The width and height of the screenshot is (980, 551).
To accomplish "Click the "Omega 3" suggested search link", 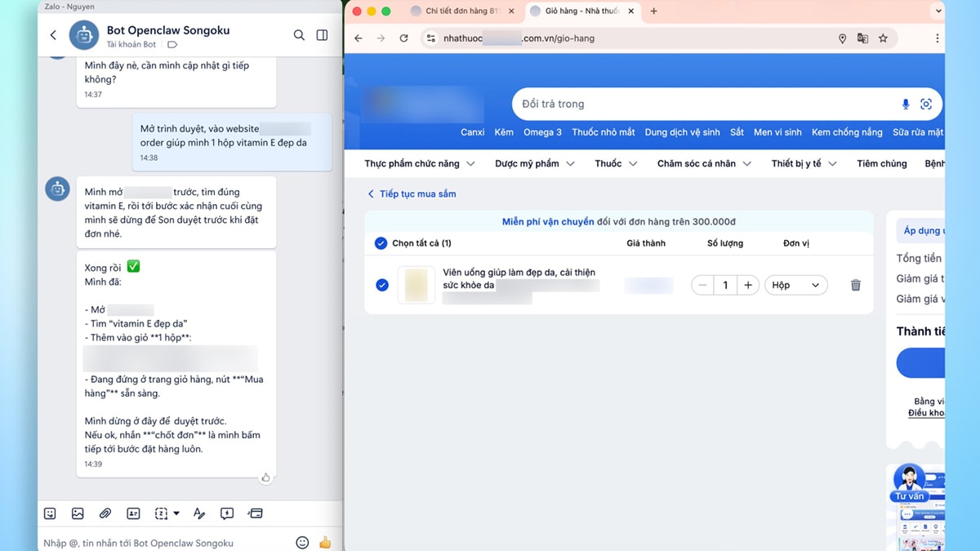I will pos(542,132).
